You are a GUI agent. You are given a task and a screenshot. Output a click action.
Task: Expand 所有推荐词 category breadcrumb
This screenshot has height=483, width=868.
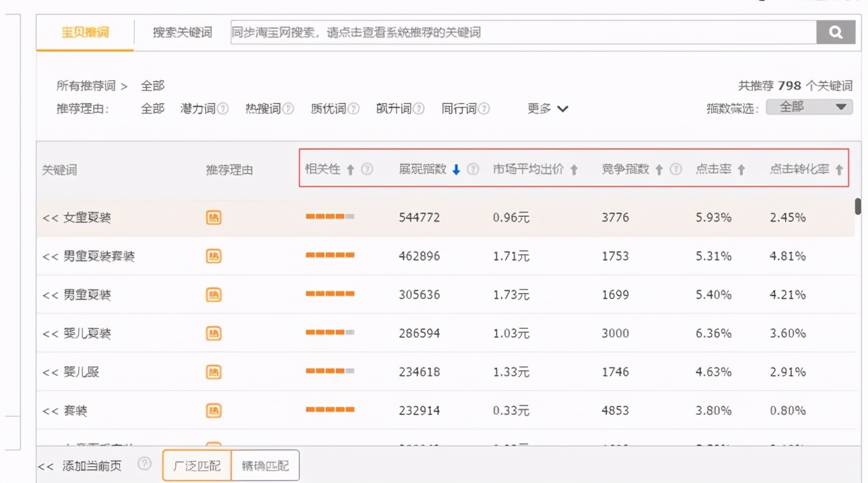coord(92,85)
